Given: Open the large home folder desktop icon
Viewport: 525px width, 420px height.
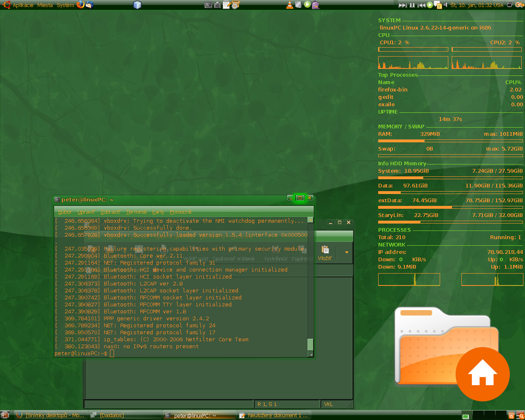Looking at the screenshot, I should (452, 354).
